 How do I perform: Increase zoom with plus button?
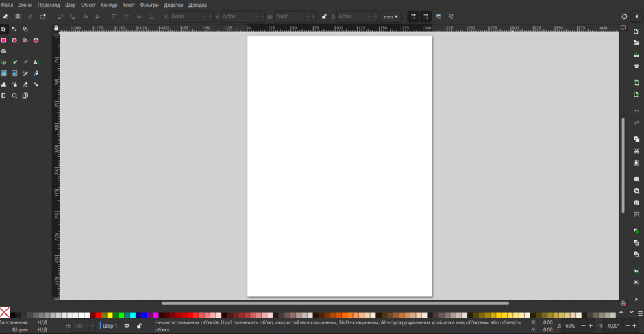pyautogui.click(x=591, y=326)
